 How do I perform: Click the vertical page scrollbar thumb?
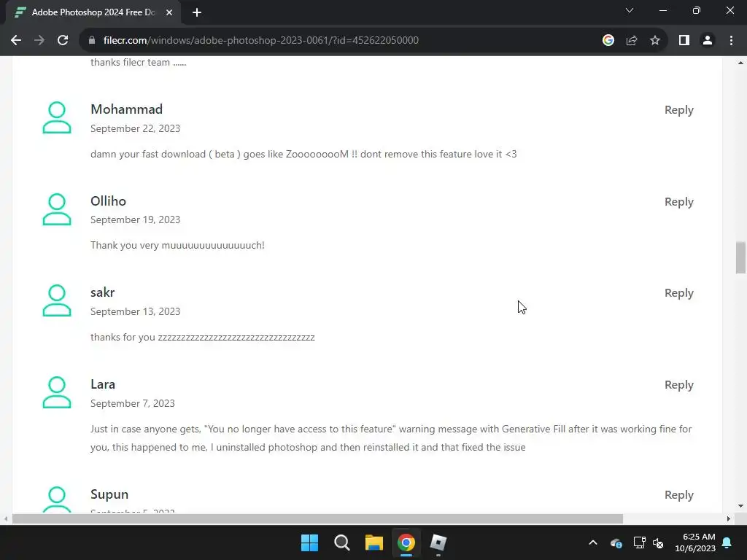(x=740, y=257)
